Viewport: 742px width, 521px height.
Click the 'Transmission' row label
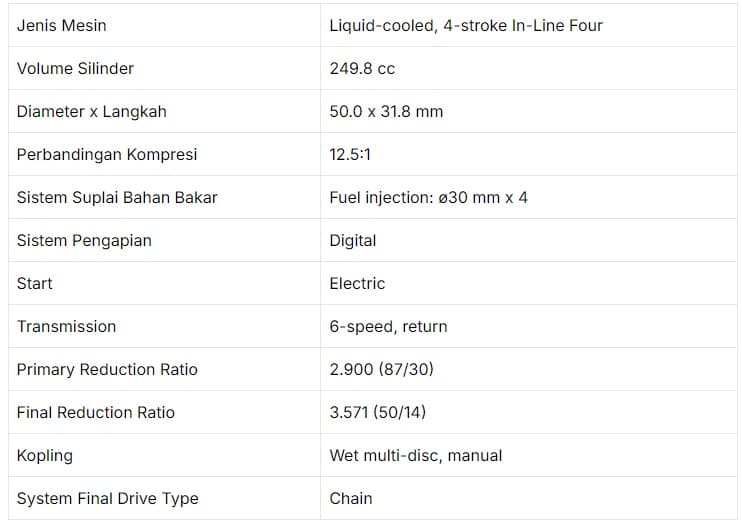[x=66, y=326]
